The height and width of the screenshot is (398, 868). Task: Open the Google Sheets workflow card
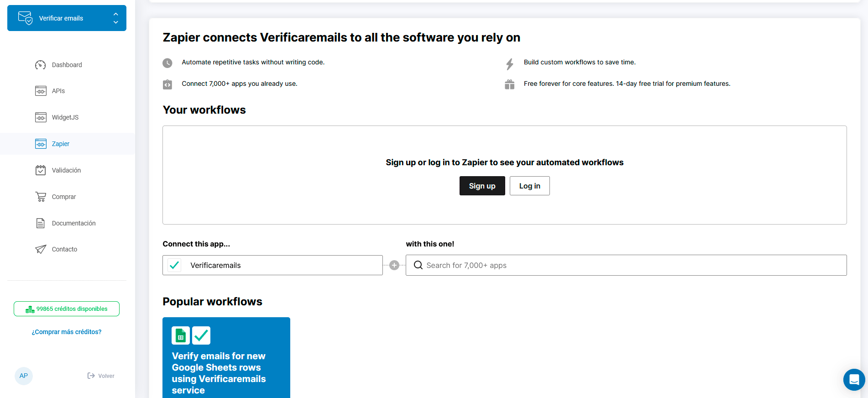pyautogui.click(x=226, y=358)
